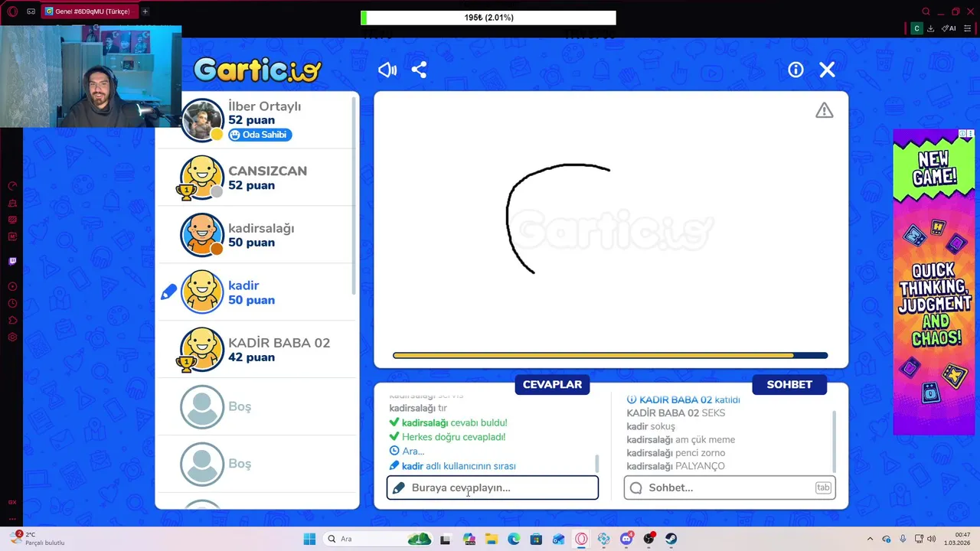The width and height of the screenshot is (980, 551).
Task: Switch to the CEVAPLAR tab
Action: coord(552,384)
